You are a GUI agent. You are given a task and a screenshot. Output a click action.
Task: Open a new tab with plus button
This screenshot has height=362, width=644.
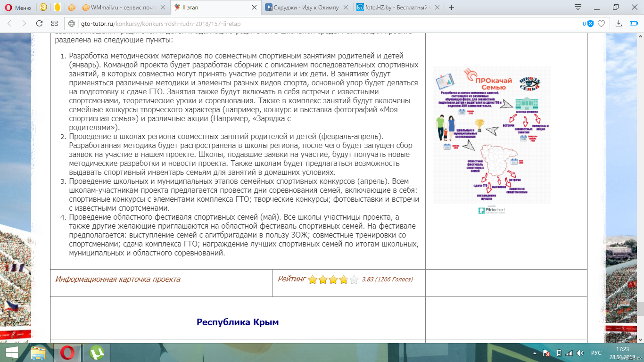(451, 7)
